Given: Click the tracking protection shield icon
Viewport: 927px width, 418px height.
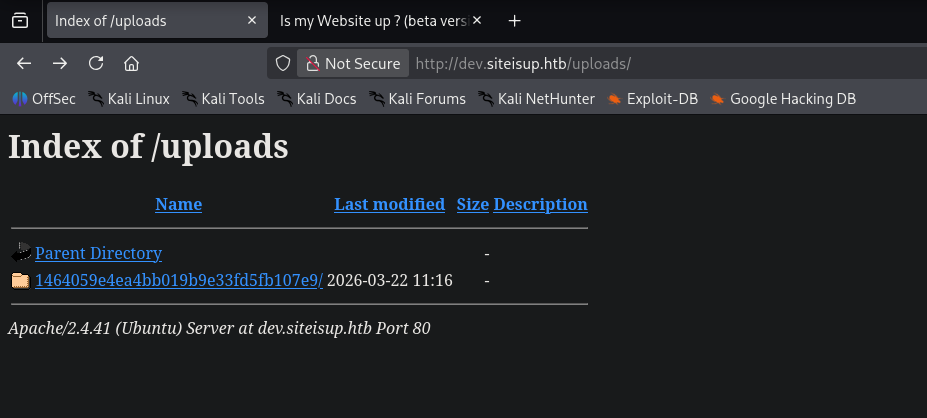Looking at the screenshot, I should pyautogui.click(x=283, y=63).
